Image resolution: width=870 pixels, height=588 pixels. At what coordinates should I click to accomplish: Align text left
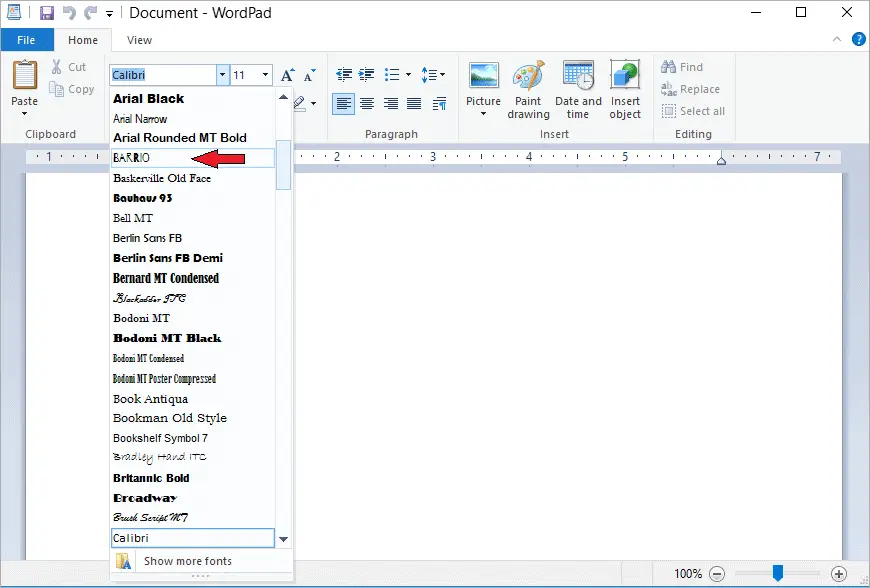[343, 104]
